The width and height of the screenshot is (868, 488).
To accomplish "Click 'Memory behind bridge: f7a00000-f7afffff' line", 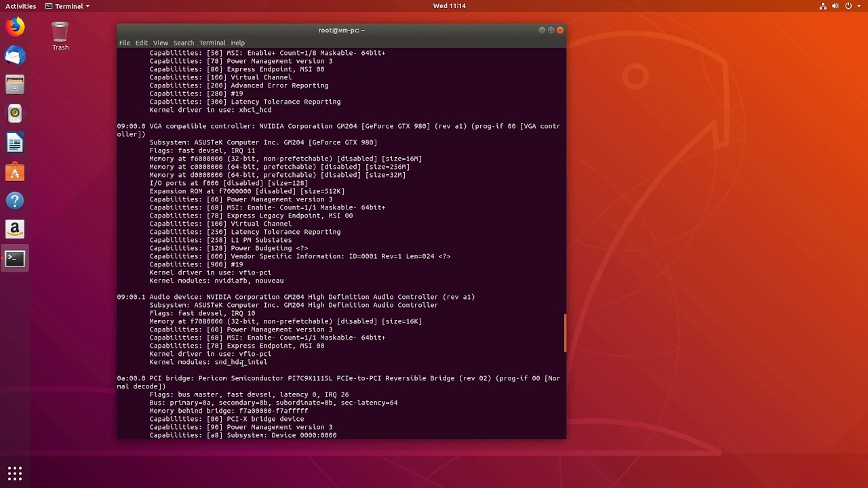I will pos(229,411).
